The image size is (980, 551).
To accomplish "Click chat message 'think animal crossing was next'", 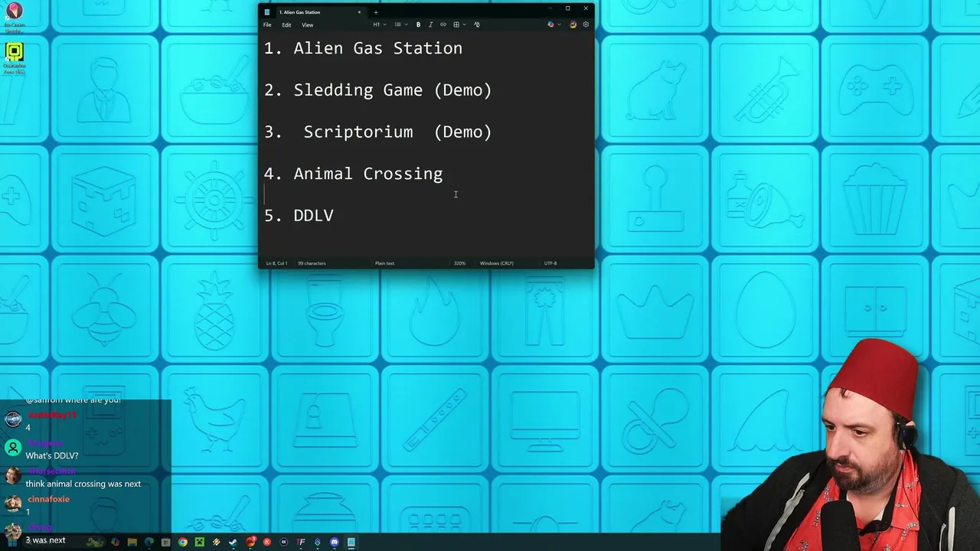I will coord(83,484).
